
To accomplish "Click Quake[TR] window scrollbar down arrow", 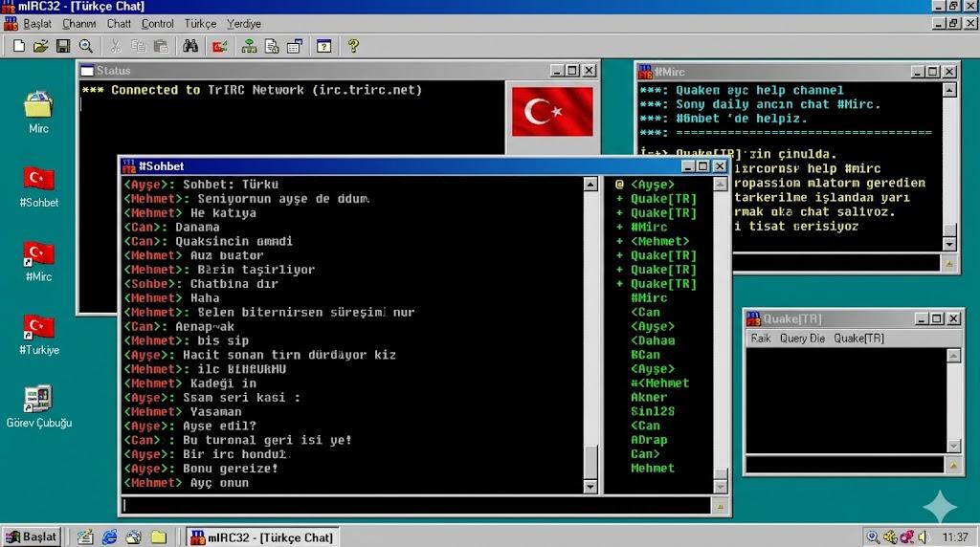I will [954, 447].
